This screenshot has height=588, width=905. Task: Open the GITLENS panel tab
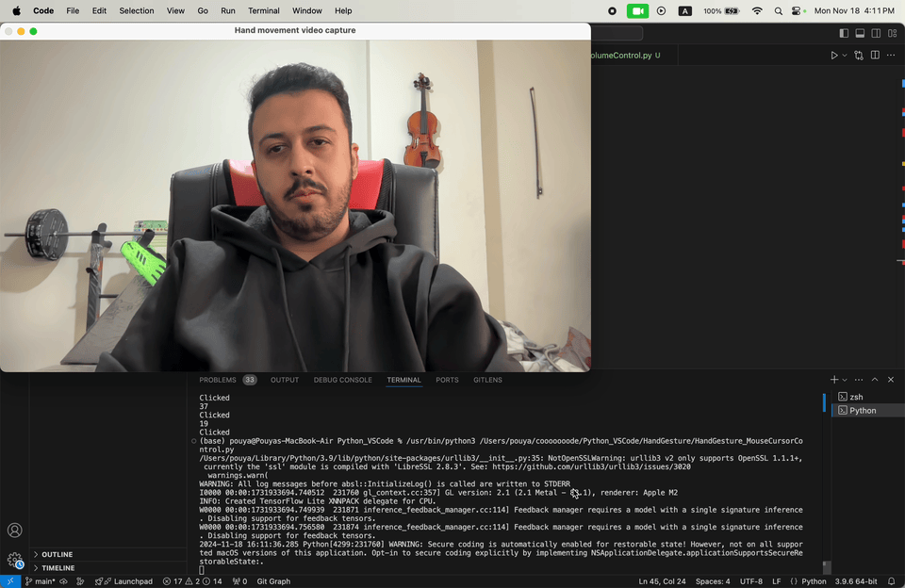pos(487,380)
